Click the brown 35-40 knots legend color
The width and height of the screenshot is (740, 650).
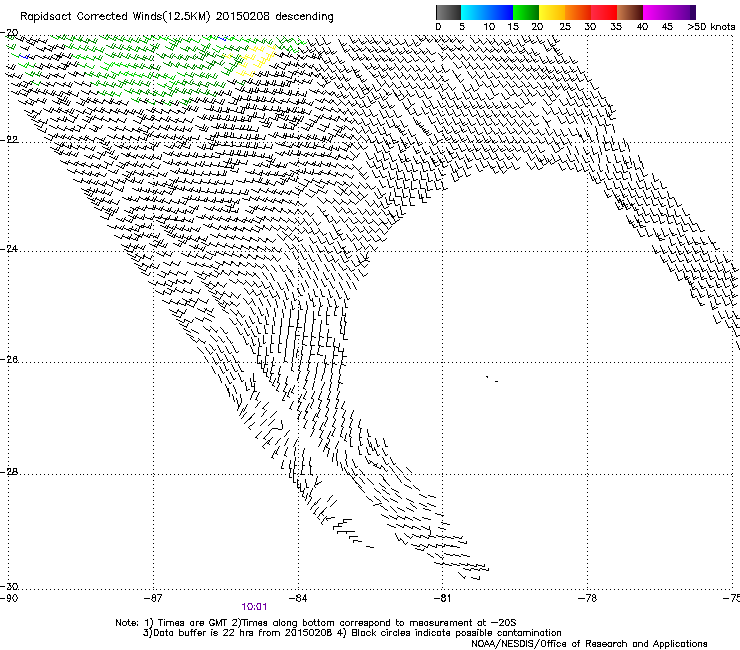pyautogui.click(x=630, y=12)
